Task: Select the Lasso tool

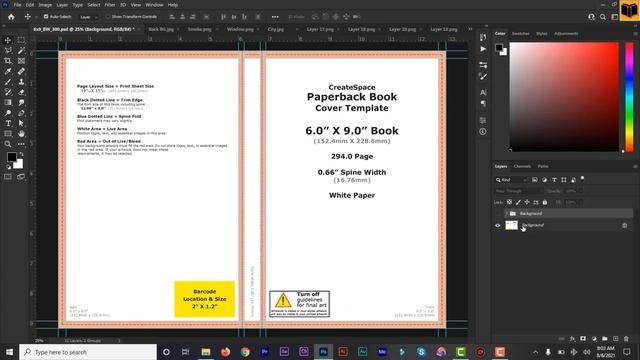Action: (8, 50)
